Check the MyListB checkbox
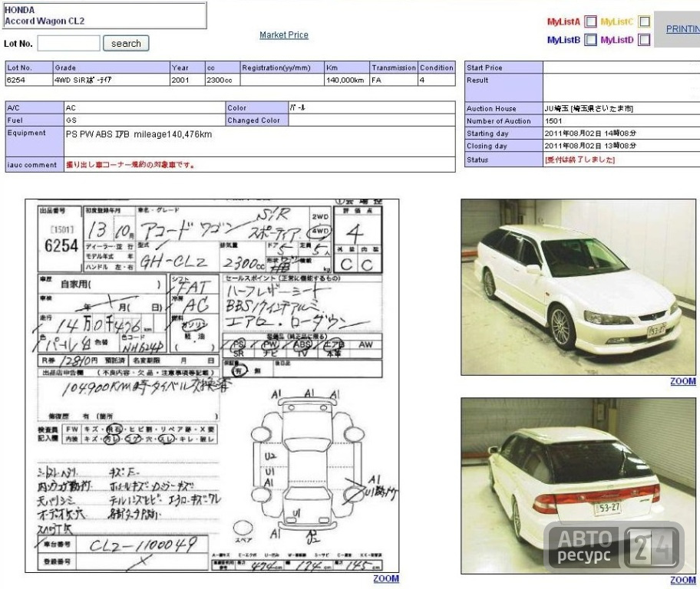700x589 pixels. (591, 40)
